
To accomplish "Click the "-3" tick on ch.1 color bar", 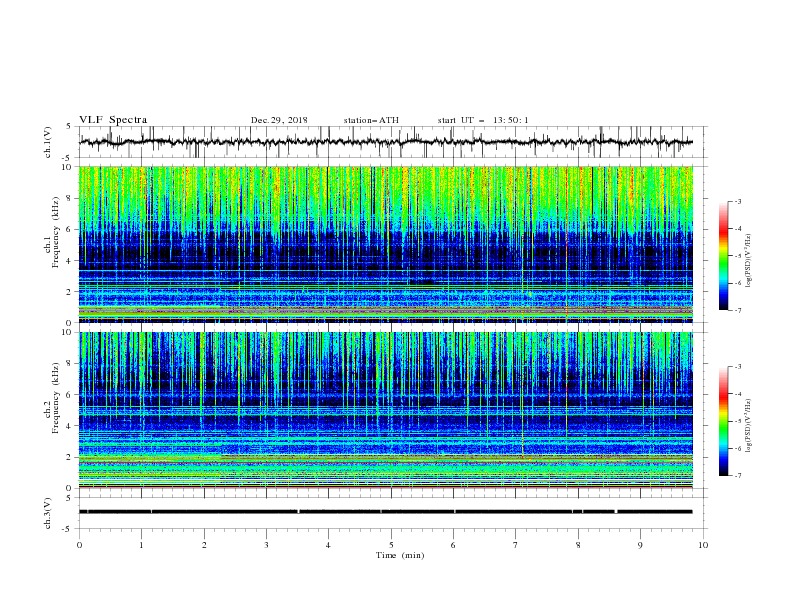I will [x=737, y=201].
